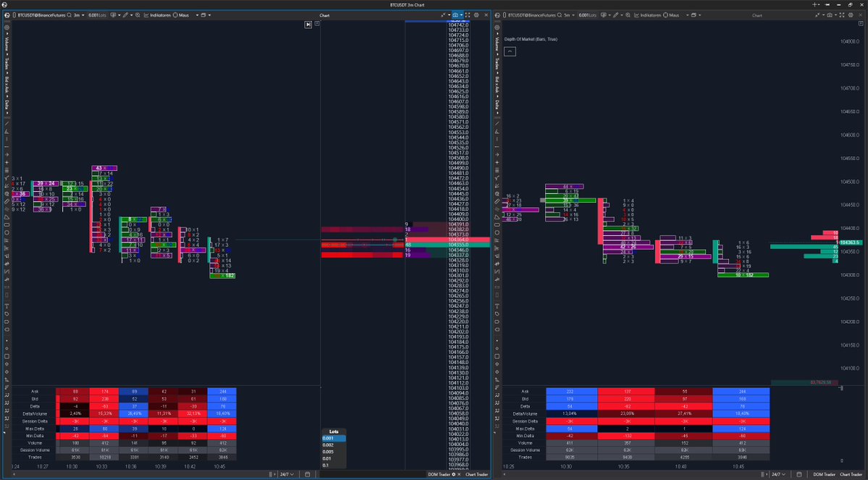Click BTCUSDT@BinanceFutures symbol in left chart
The height and width of the screenshot is (480, 868).
tap(41, 15)
